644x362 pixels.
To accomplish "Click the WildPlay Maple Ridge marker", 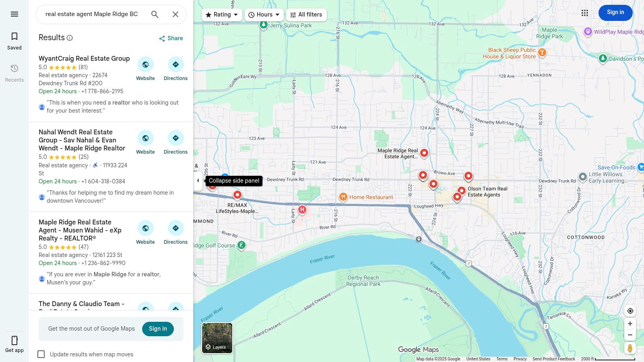I will (x=588, y=32).
